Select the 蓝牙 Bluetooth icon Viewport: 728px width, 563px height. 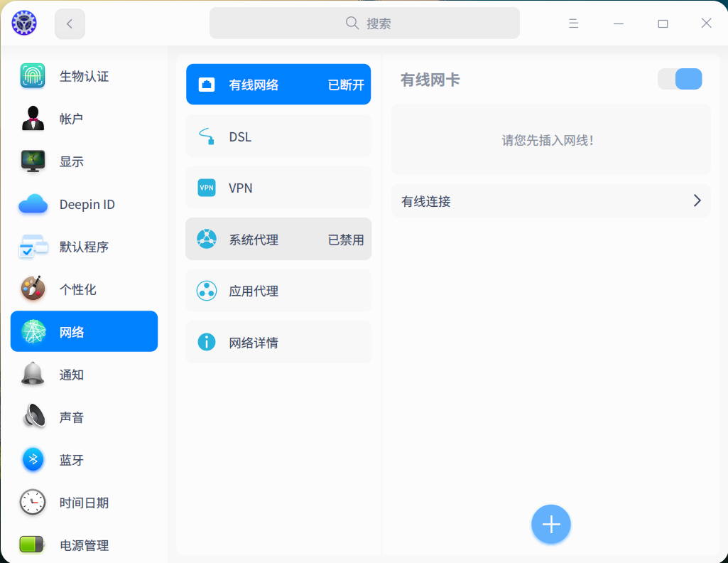coord(33,460)
